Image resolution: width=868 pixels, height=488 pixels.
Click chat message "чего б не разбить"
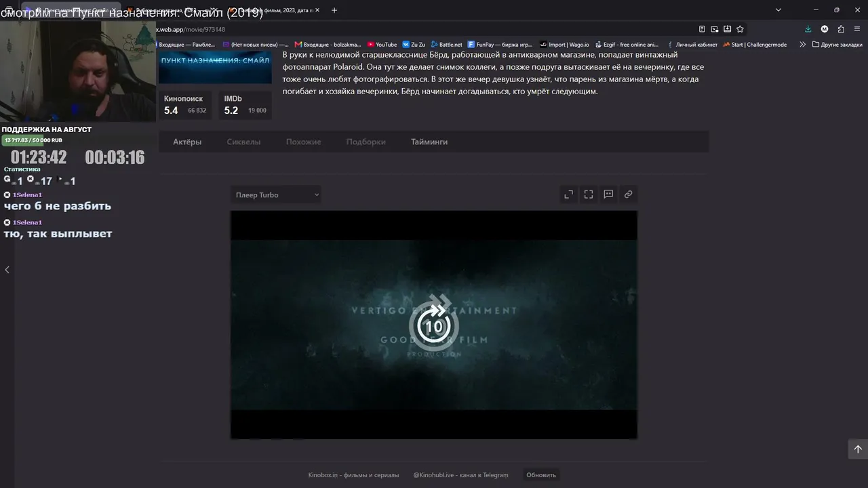coord(58,206)
